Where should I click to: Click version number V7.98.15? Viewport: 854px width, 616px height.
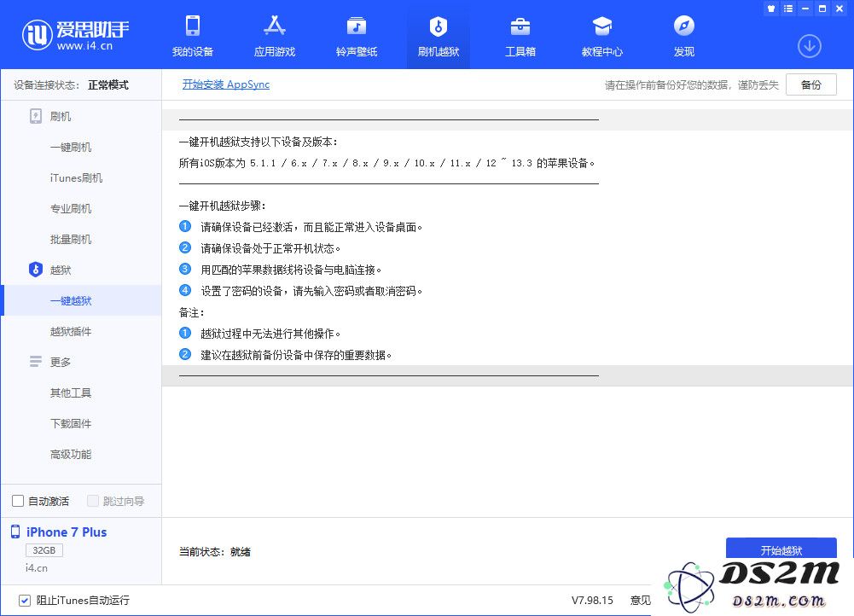pyautogui.click(x=592, y=600)
